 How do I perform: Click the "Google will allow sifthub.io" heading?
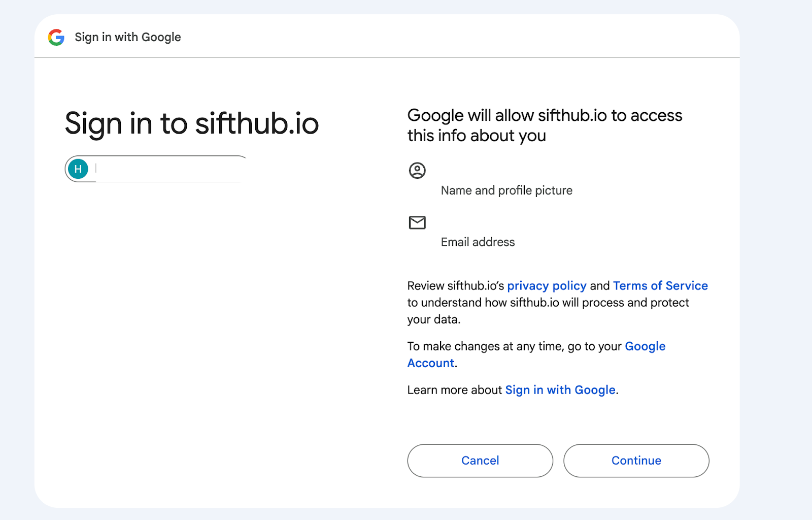point(545,125)
